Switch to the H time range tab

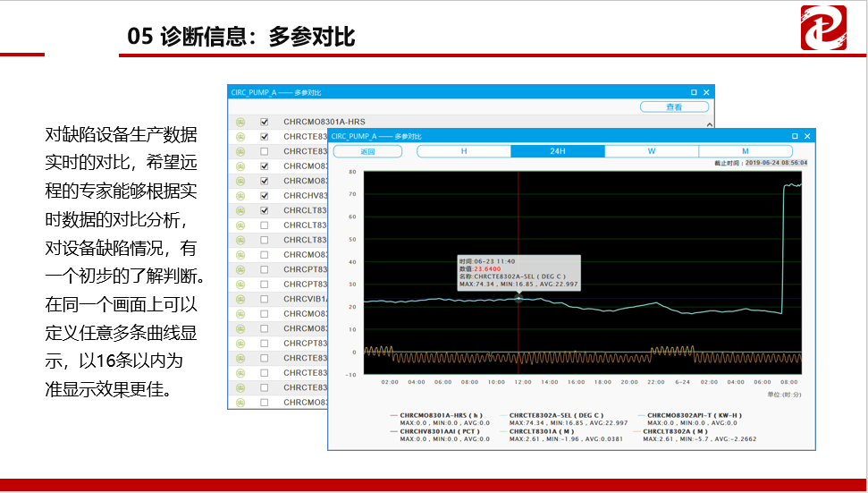click(x=463, y=151)
